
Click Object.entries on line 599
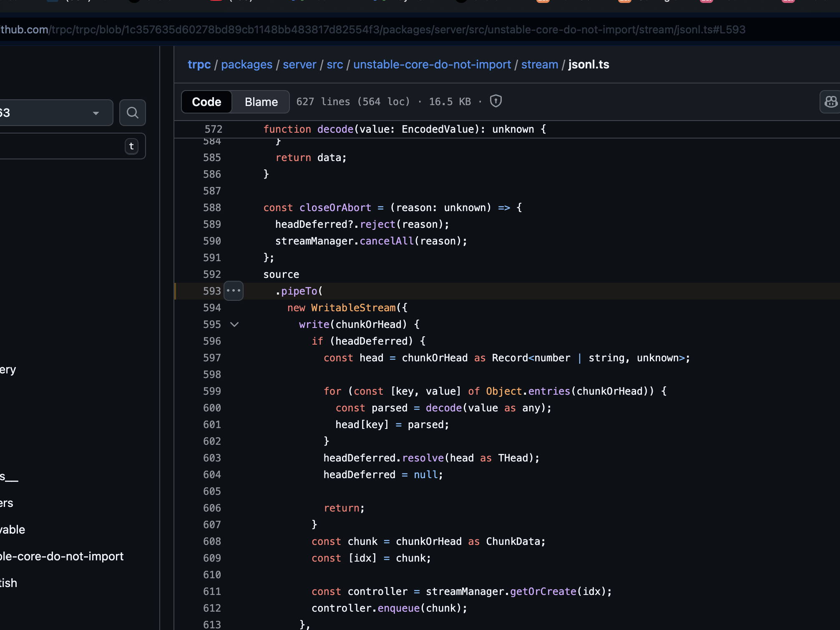(528, 391)
